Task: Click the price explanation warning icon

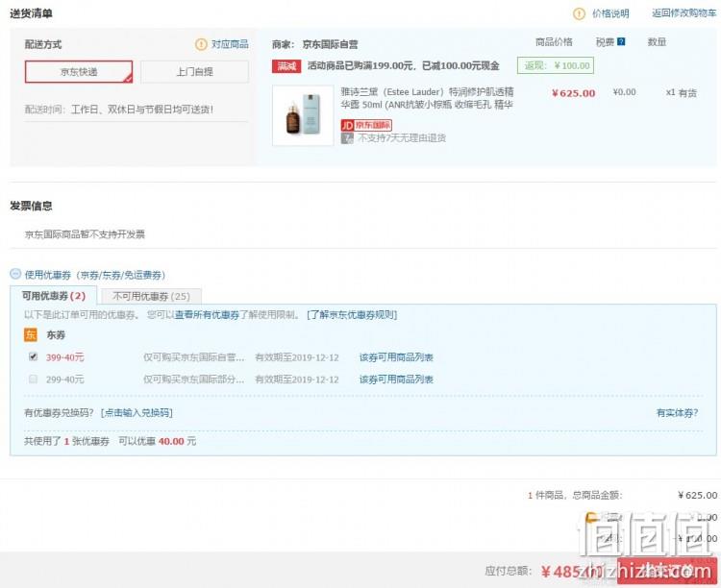Action: pyautogui.click(x=579, y=13)
